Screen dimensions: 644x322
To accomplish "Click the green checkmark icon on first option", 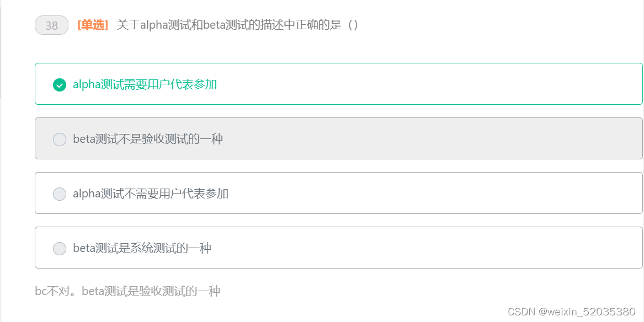I will tap(60, 85).
